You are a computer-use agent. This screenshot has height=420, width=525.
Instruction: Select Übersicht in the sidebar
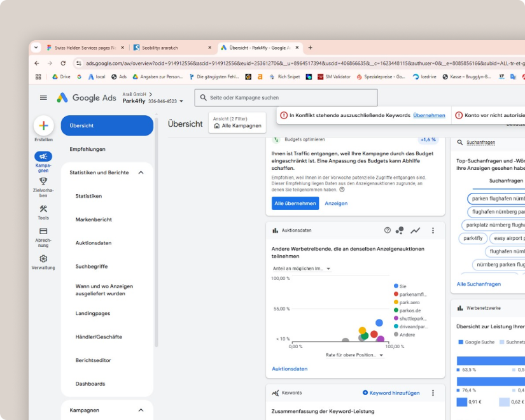[107, 125]
